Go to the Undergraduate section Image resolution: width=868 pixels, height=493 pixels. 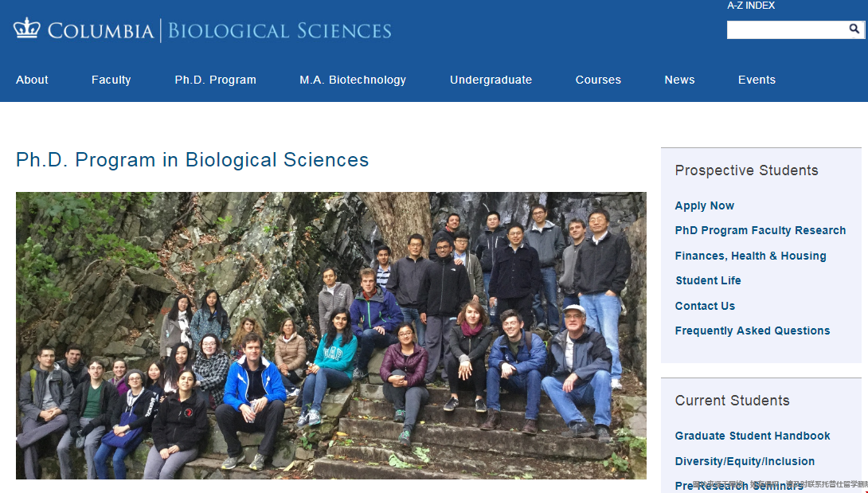point(491,80)
